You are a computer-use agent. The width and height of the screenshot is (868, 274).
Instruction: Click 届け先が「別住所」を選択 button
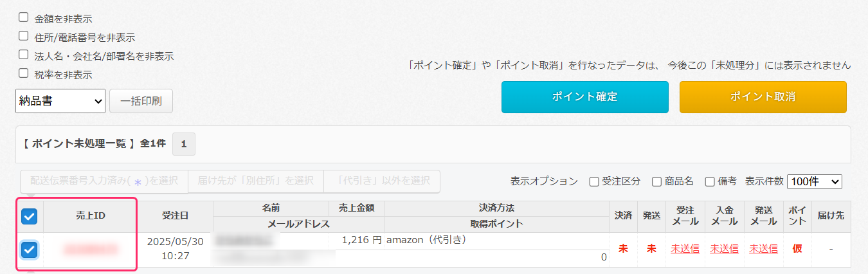[x=255, y=181]
